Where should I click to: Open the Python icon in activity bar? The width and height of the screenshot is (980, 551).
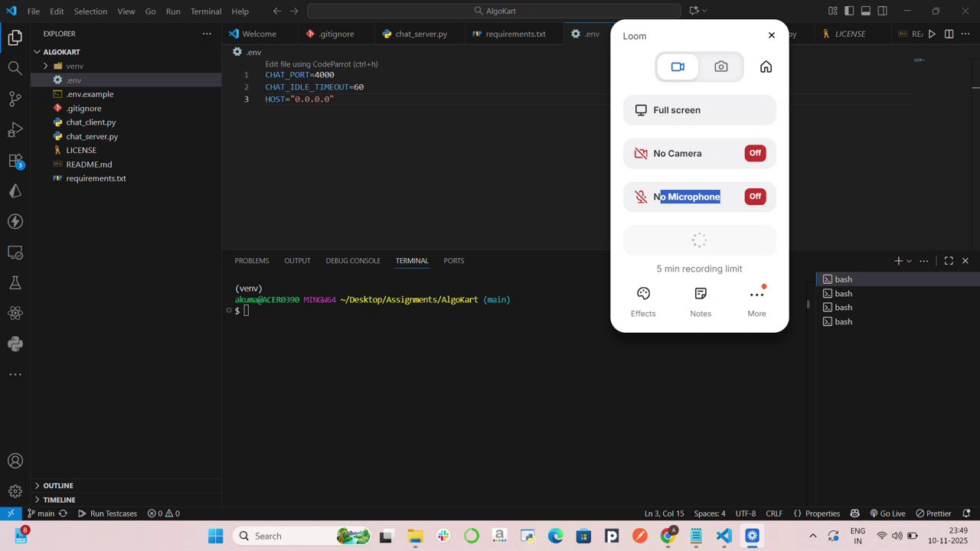pyautogui.click(x=15, y=344)
